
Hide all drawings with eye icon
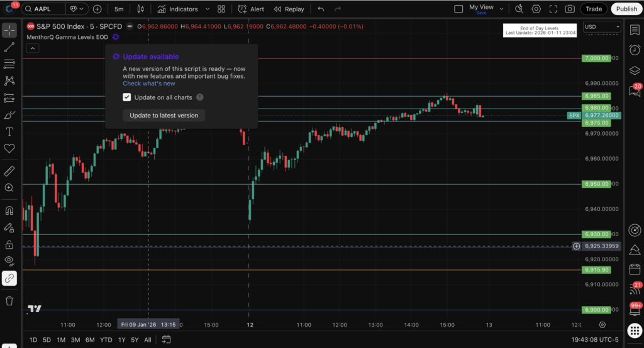pyautogui.click(x=9, y=261)
